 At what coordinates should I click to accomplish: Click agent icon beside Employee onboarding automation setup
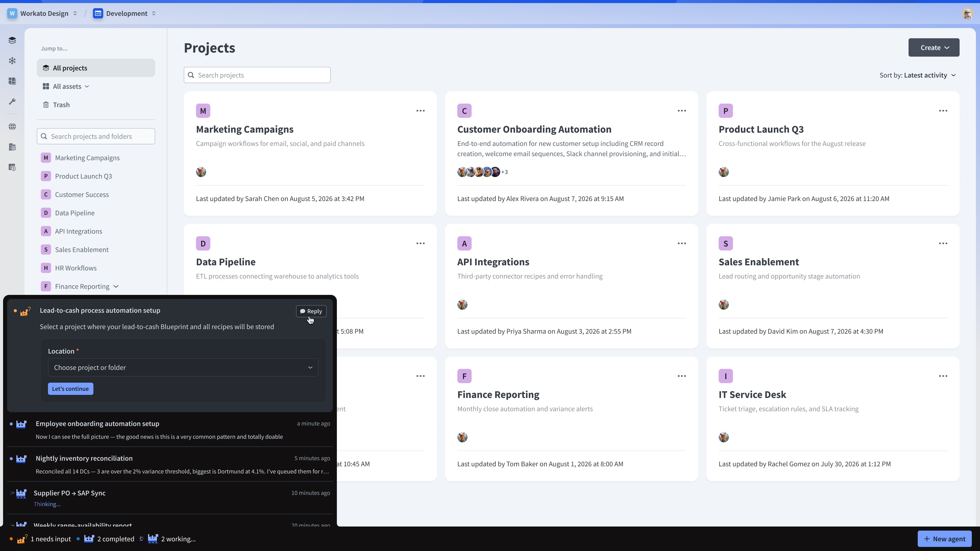tap(21, 424)
